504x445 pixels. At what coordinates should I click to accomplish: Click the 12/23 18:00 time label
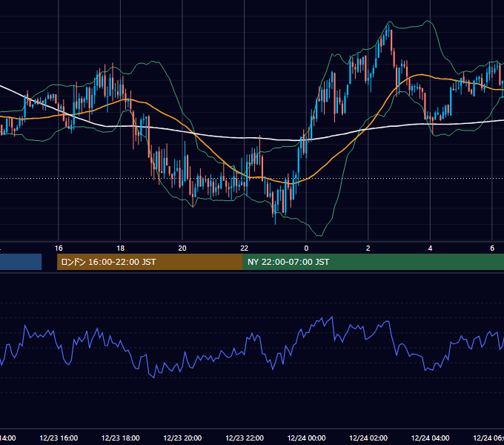click(x=121, y=438)
